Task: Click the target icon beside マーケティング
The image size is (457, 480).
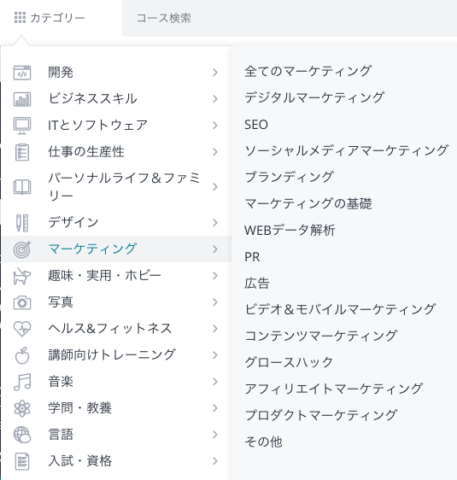Action: [x=22, y=249]
